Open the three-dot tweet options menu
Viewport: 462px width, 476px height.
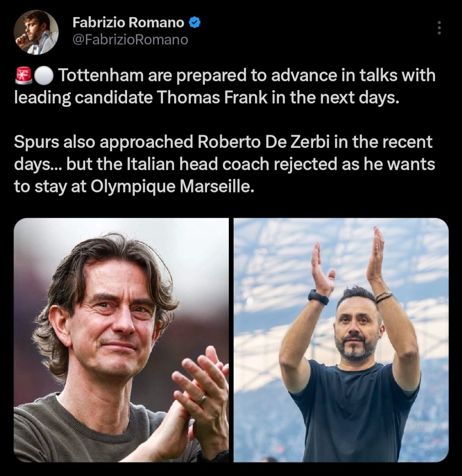(439, 28)
